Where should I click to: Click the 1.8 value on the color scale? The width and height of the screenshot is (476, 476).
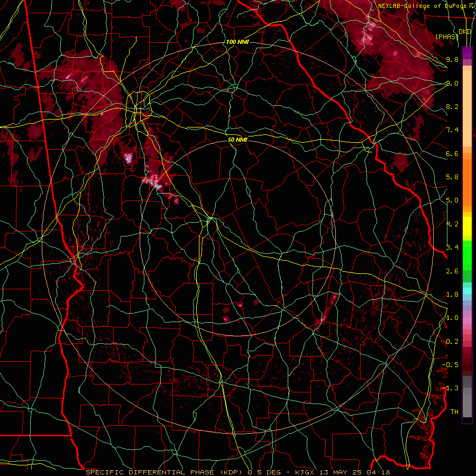point(452,295)
